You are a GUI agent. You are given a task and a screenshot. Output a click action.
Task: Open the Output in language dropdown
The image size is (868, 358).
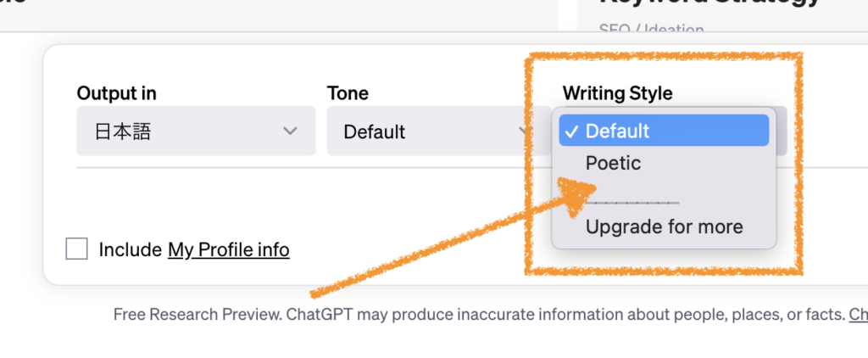tap(196, 131)
